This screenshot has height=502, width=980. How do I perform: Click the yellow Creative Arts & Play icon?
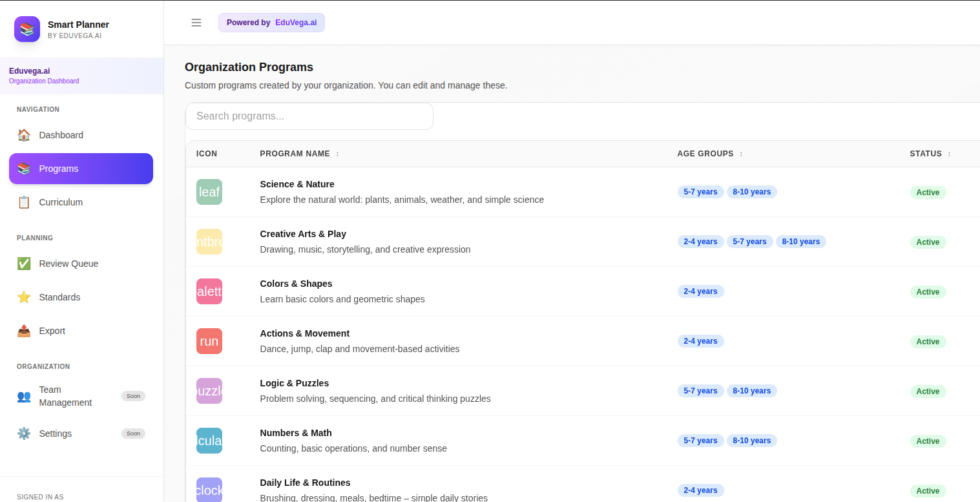pyautogui.click(x=209, y=242)
